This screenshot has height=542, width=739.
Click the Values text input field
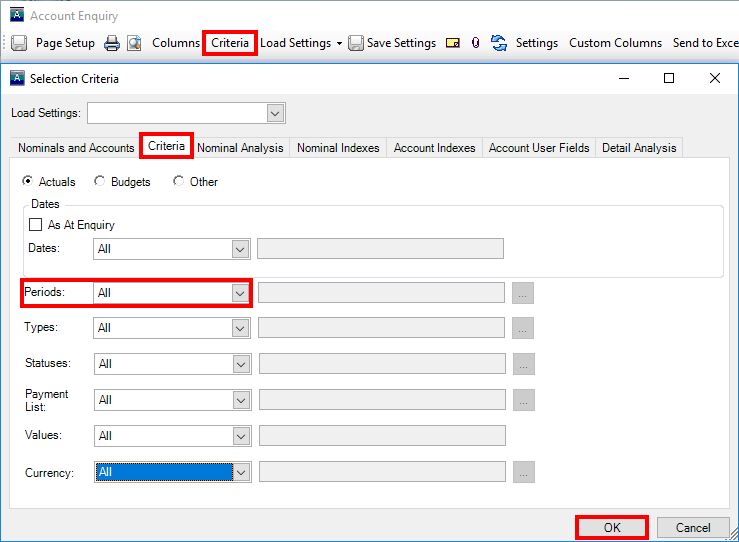click(x=382, y=436)
